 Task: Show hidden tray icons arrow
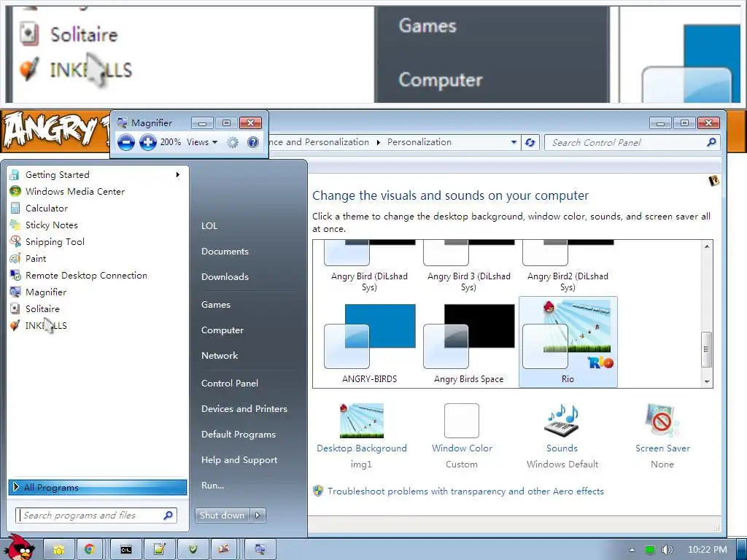click(x=632, y=550)
